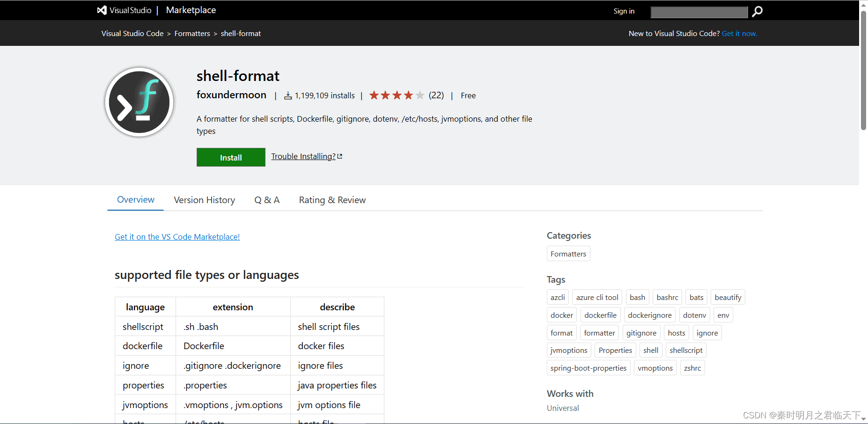Select the vmoptions tag
This screenshot has width=868, height=424.
655,368
